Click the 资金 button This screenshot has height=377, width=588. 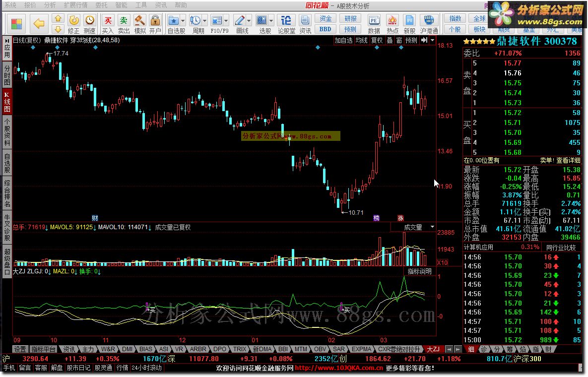[x=325, y=18]
